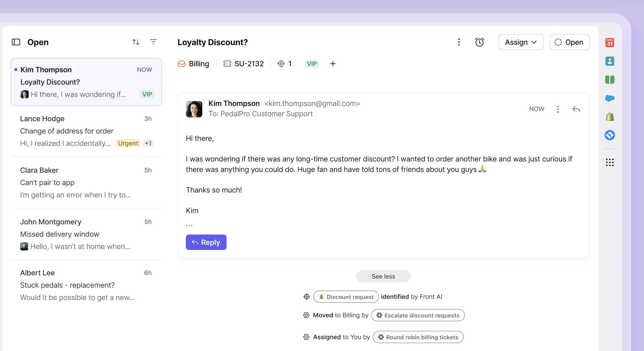Click the topics count target icon

click(284, 64)
